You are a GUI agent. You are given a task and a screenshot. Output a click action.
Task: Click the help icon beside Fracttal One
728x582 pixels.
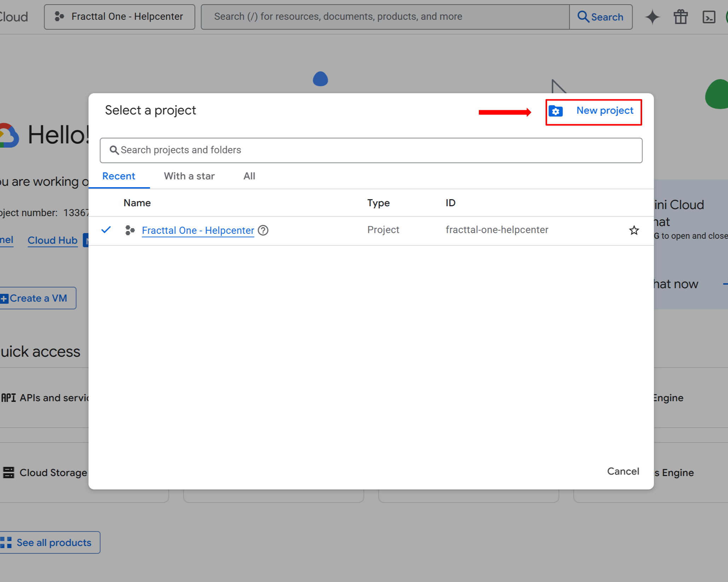tap(263, 230)
